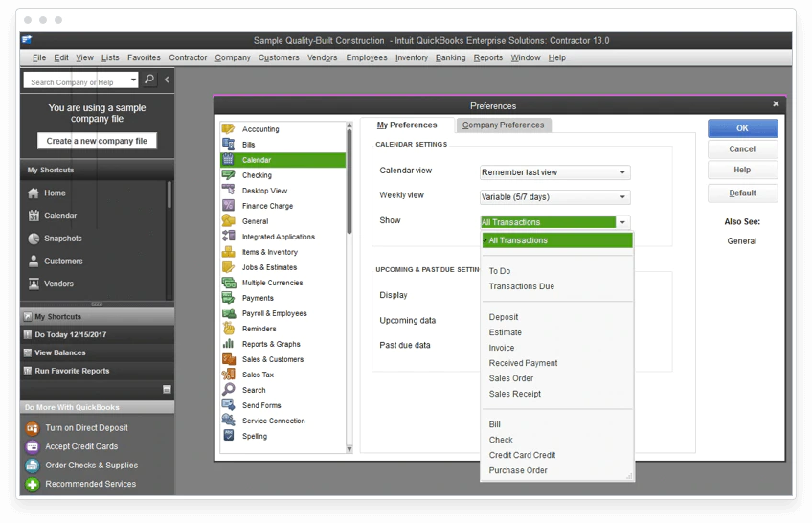Open the Accounting preferences icon
This screenshot has width=812, height=523.
[x=228, y=129]
